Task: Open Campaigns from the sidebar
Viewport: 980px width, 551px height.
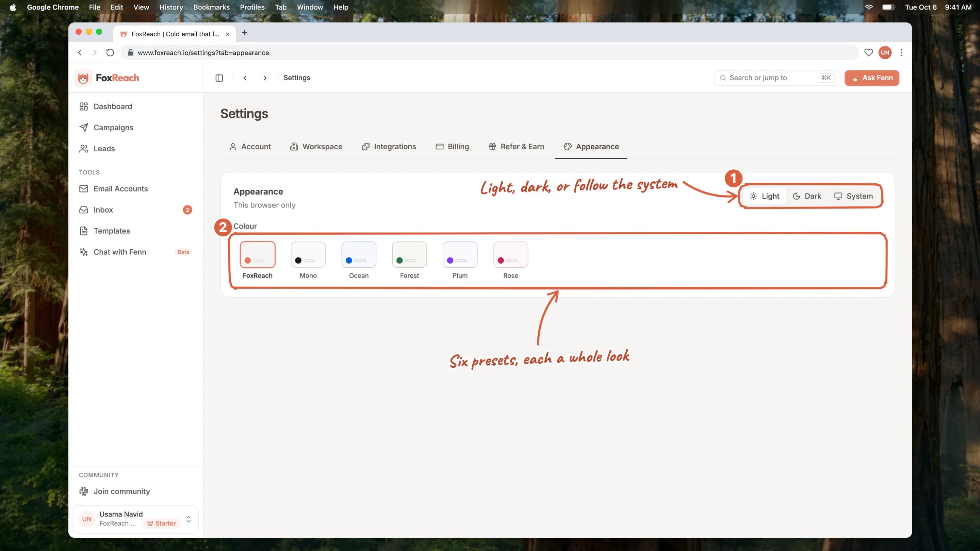Action: point(136,128)
